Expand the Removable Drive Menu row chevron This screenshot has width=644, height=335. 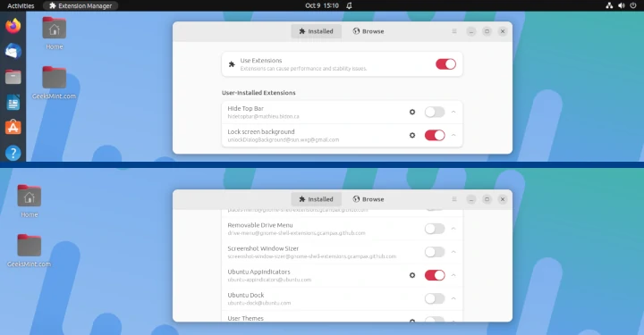coord(453,229)
